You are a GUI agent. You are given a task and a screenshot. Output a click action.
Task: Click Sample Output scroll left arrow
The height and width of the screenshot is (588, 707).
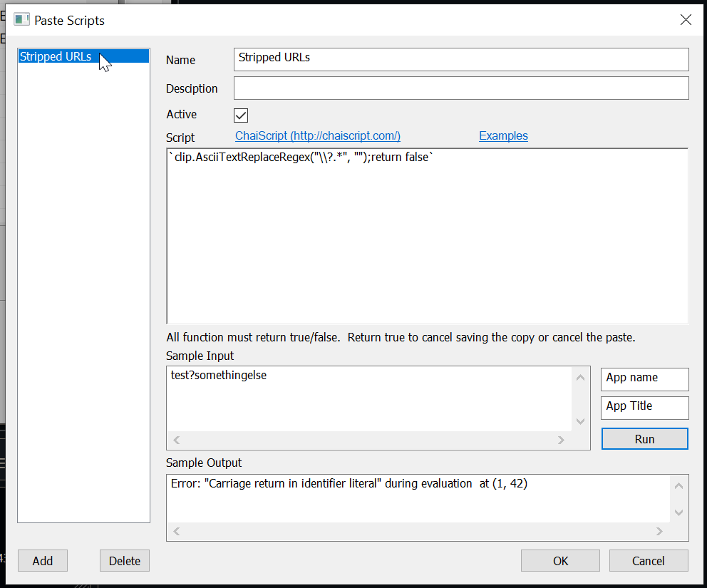tap(177, 532)
